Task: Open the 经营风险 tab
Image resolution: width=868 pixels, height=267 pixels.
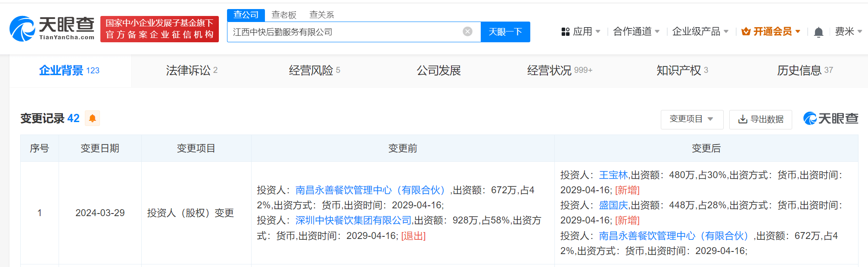Action: (314, 70)
